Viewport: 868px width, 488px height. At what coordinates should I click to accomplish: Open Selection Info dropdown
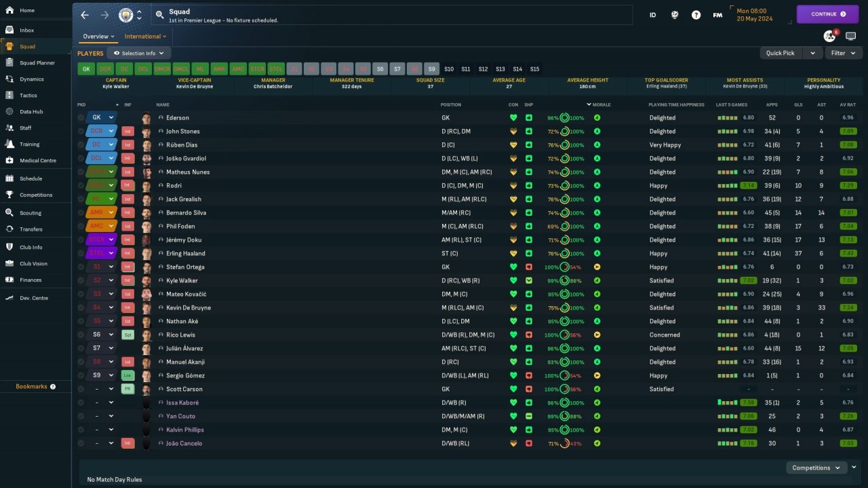pyautogui.click(x=139, y=53)
